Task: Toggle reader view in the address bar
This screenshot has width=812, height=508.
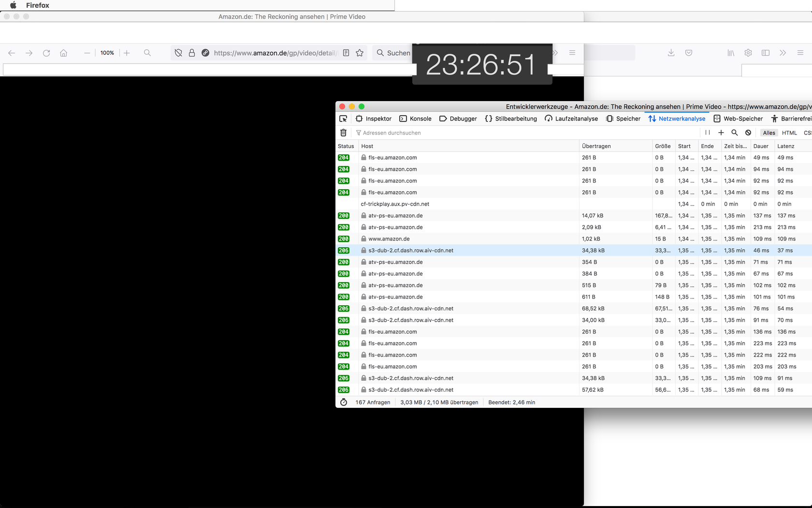Action: [346, 53]
